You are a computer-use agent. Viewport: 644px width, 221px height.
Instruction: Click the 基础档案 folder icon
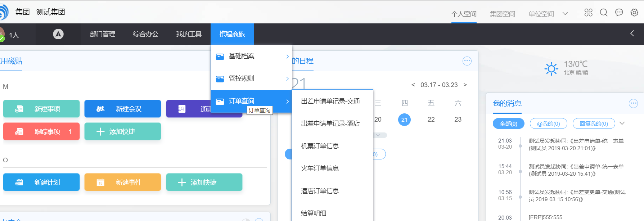click(x=220, y=57)
